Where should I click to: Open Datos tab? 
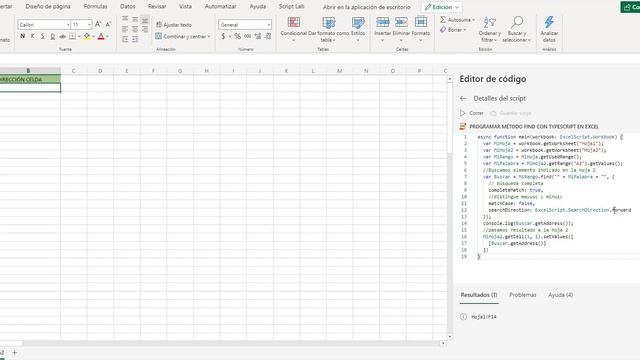pos(128,7)
